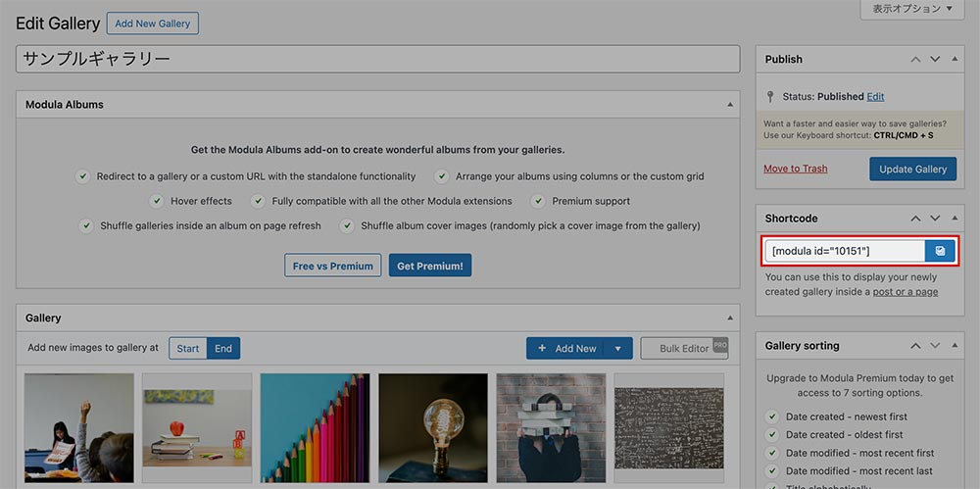This screenshot has width=980, height=489.
Task: Collapse the Gallery panel
Action: pos(729,318)
